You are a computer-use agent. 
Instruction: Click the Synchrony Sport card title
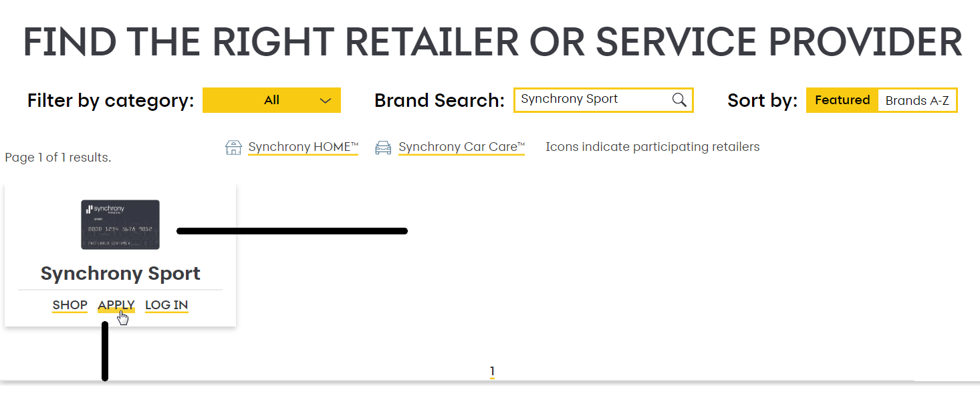point(120,273)
